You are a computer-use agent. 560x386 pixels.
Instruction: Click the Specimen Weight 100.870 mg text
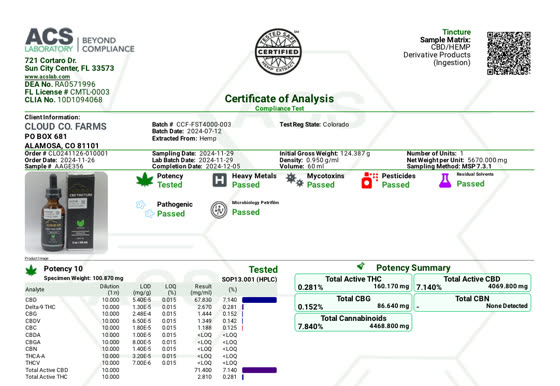[84, 278]
